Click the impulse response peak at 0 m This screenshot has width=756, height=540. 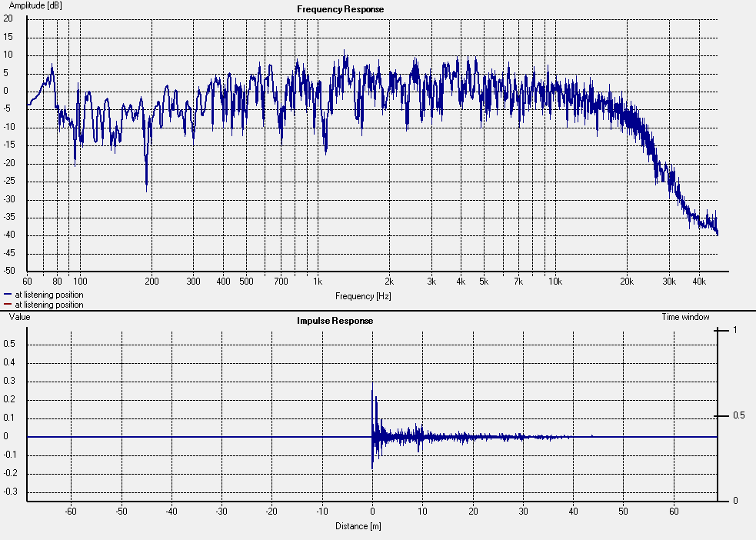click(x=372, y=385)
